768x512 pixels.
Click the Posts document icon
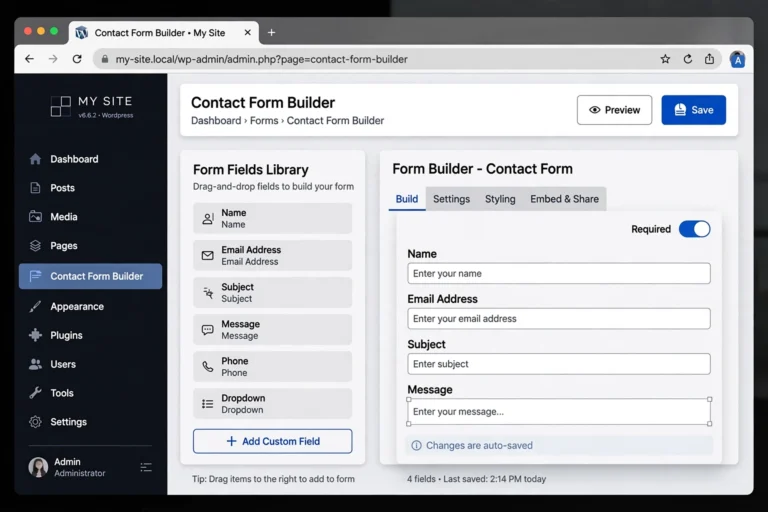[x=35, y=188]
